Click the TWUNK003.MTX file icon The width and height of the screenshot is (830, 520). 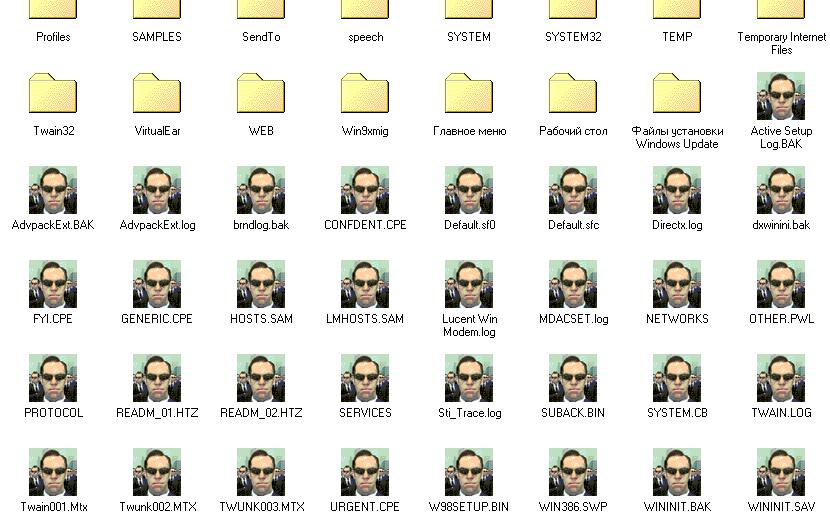tap(261, 472)
